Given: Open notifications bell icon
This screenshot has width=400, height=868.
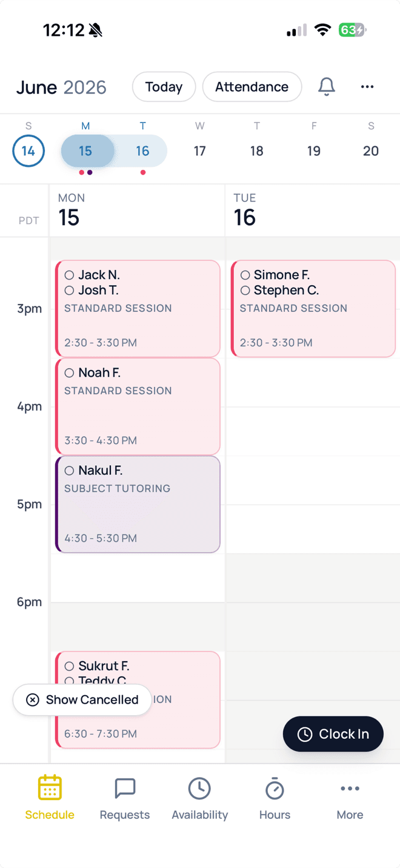Looking at the screenshot, I should click(327, 87).
